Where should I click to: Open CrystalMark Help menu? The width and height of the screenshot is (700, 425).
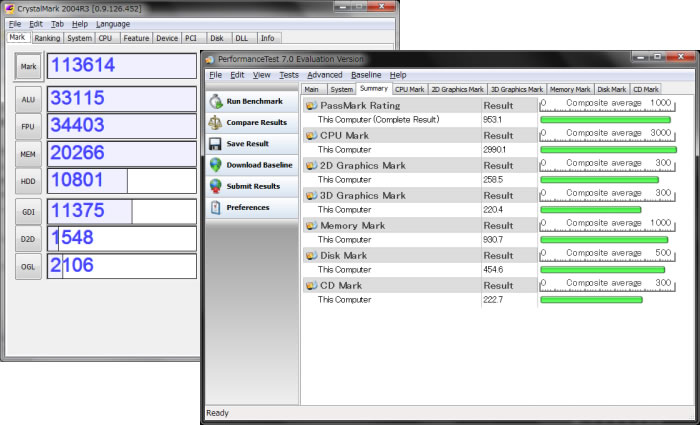(x=80, y=24)
